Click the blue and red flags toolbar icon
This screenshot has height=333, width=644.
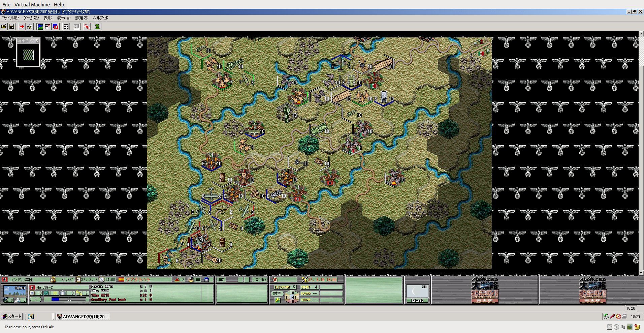coord(56,27)
